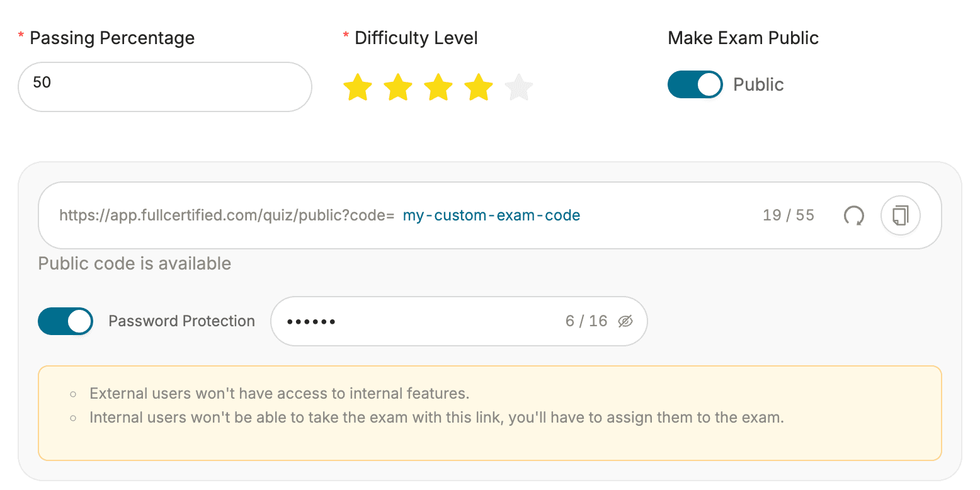Click the 6 / 16 password counter
This screenshot has width=980, height=490.
(586, 321)
